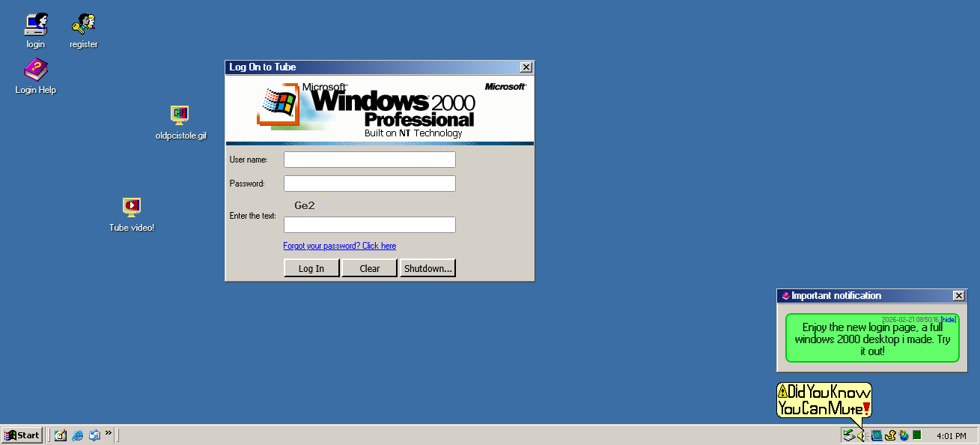Open the login desktop icon
Image resolution: width=980 pixels, height=445 pixels.
pyautogui.click(x=35, y=31)
